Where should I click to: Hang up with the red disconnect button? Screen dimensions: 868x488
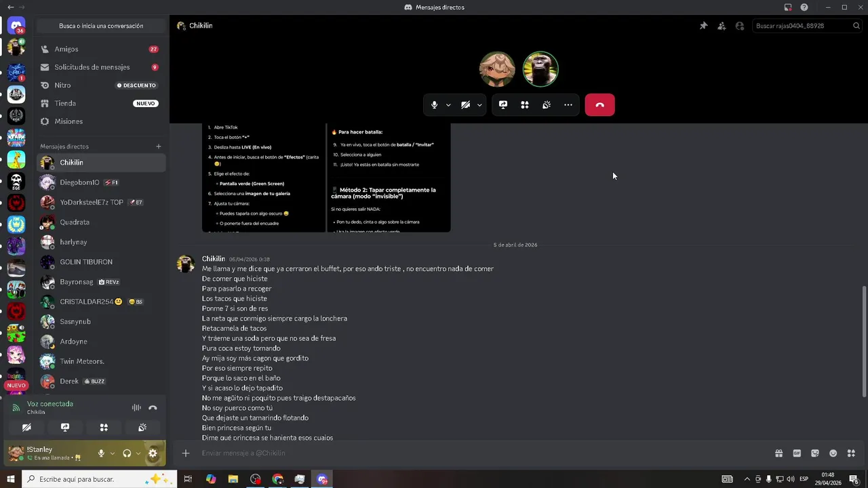[x=599, y=105]
